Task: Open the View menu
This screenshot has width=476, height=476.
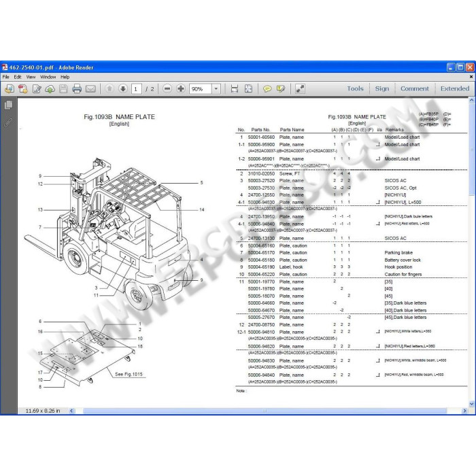Action: [31, 77]
